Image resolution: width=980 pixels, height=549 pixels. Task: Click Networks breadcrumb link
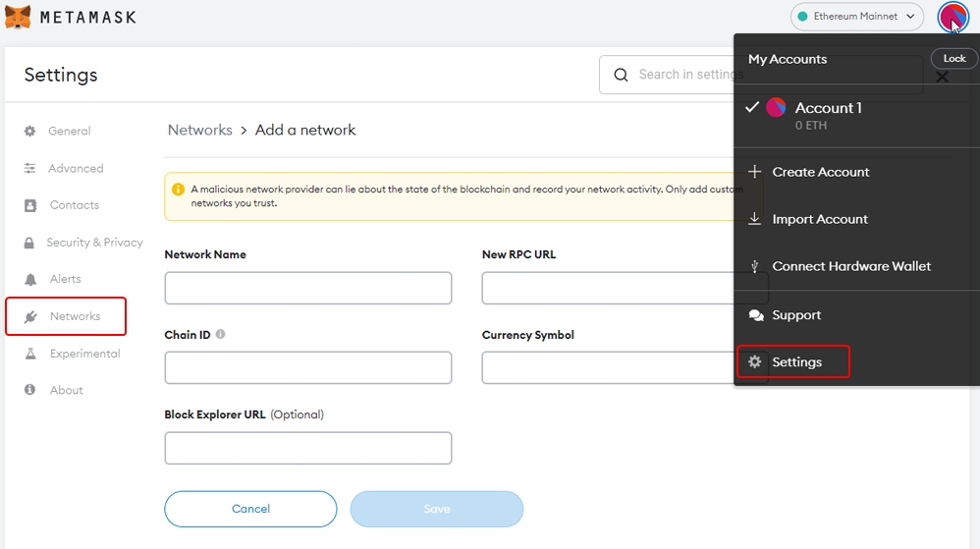point(199,130)
